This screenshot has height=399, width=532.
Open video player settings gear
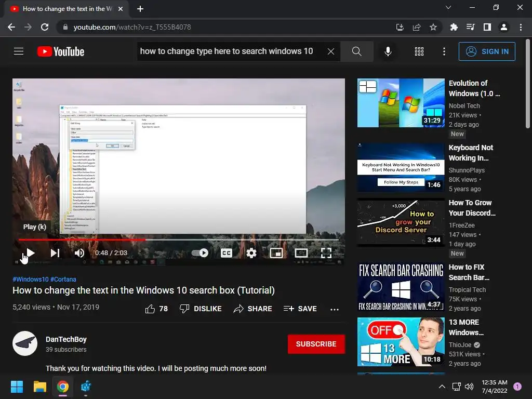tap(251, 253)
